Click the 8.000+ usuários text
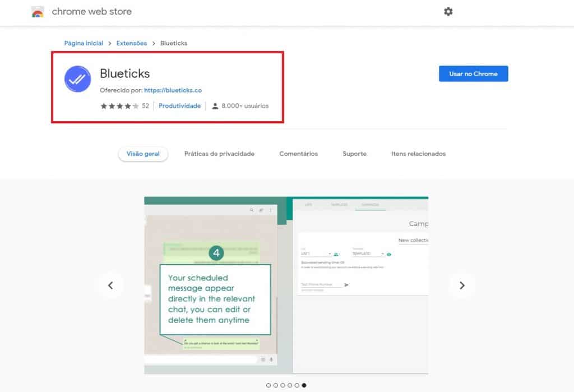This screenshot has width=574, height=392. click(x=245, y=106)
